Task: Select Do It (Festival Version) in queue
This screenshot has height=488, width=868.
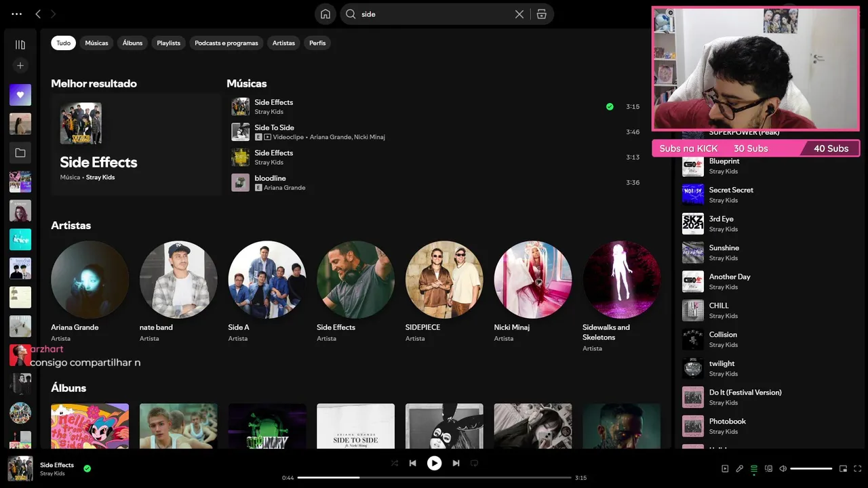Action: click(x=769, y=397)
